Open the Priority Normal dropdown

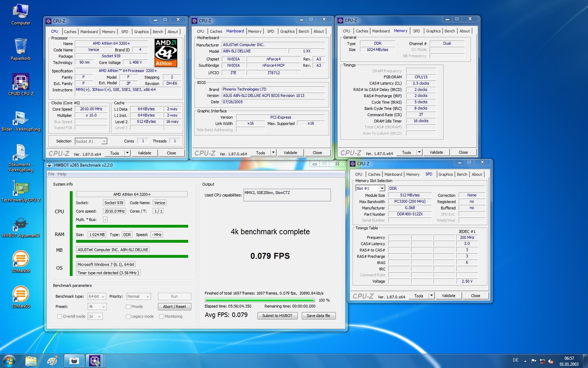coord(138,296)
